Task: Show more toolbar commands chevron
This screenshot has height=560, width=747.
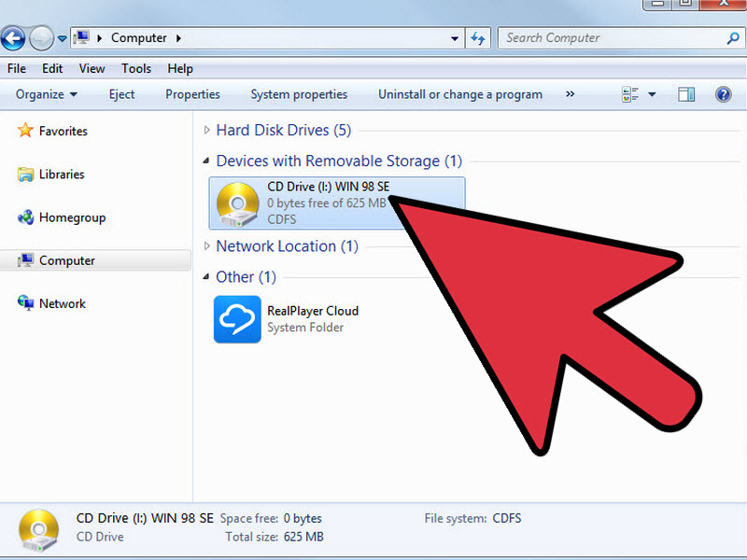Action: click(x=570, y=94)
